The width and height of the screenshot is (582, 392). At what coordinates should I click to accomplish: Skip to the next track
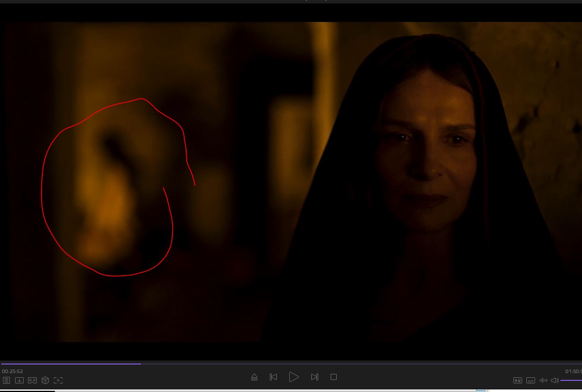315,377
